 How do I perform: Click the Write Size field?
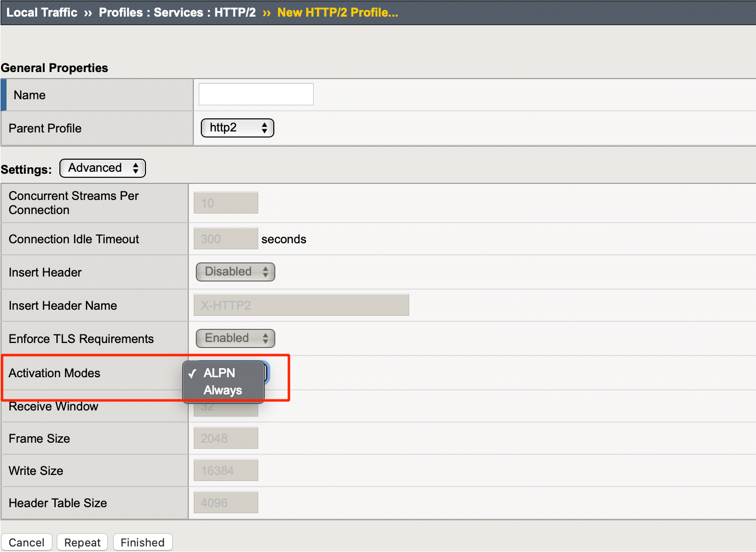point(225,470)
